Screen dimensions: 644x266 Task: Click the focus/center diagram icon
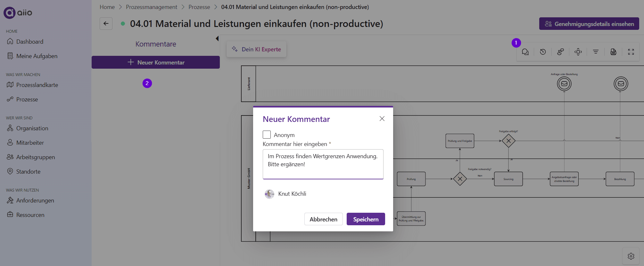click(578, 52)
